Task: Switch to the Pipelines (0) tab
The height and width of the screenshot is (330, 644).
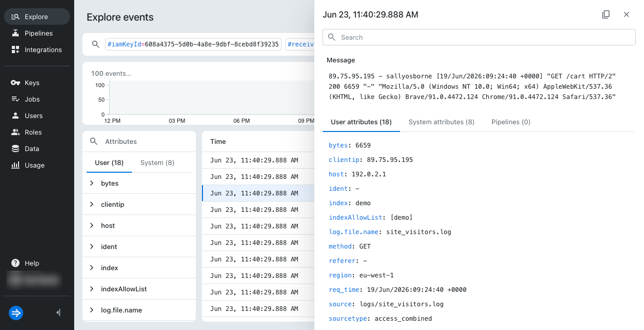Action: [511, 122]
